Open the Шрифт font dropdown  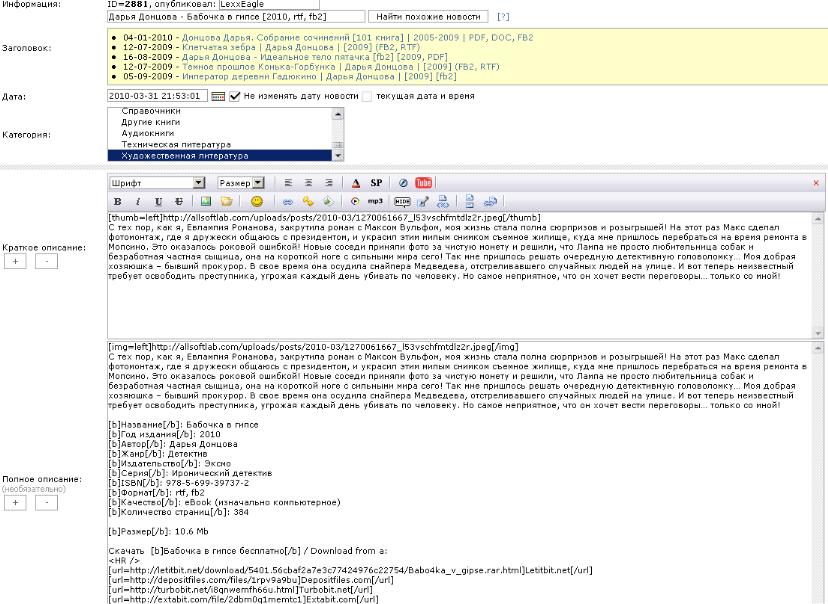pos(157,183)
